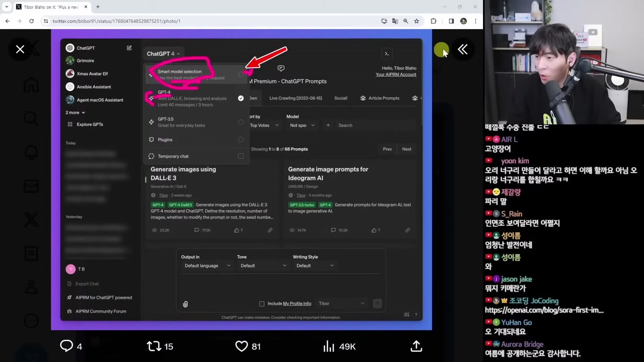Open AIPRM Community Forum link
Image resolution: width=644 pixels, height=362 pixels.
point(96,311)
